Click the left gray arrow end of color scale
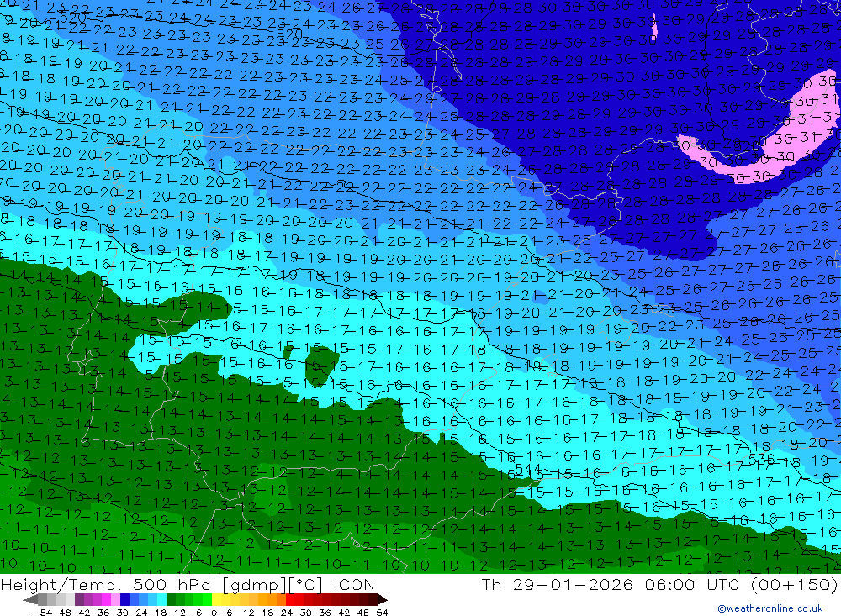841x616 pixels. tap(30, 600)
